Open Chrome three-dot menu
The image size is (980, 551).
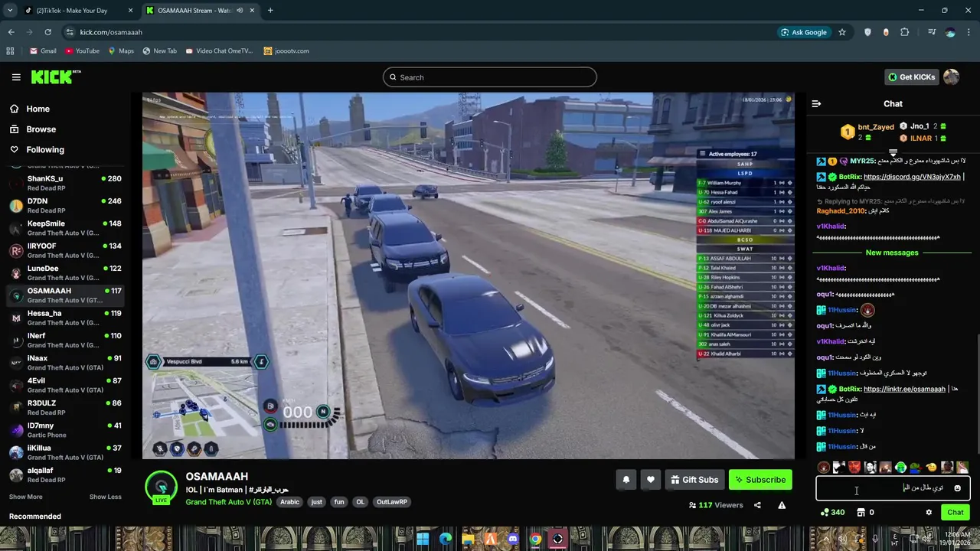coord(969,32)
